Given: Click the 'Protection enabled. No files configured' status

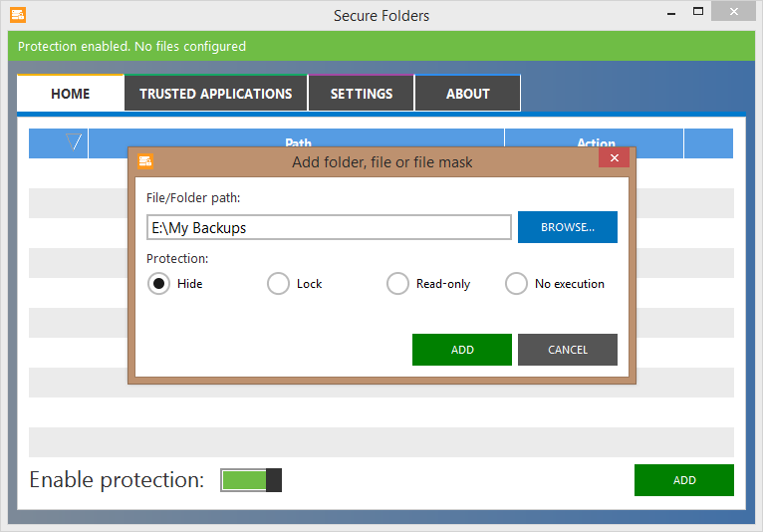Looking at the screenshot, I should 131,46.
